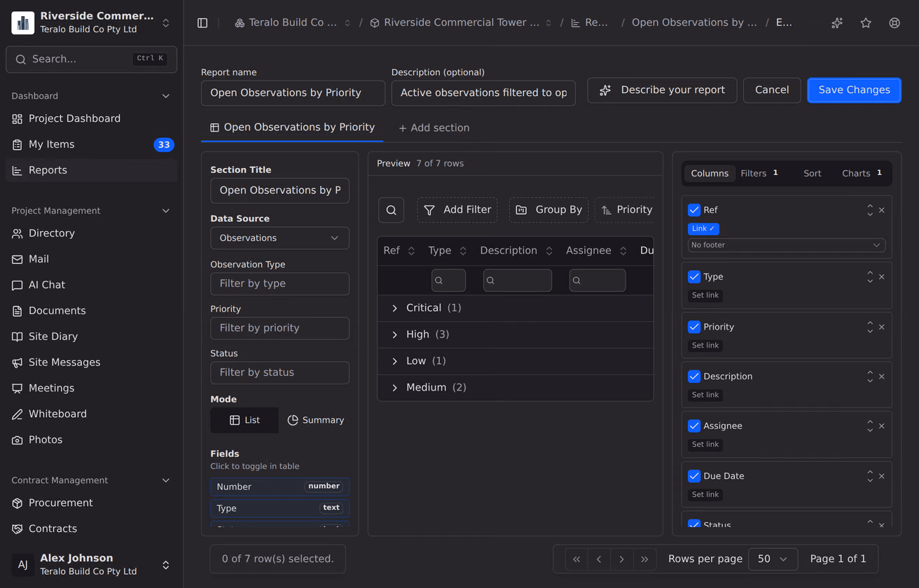The width and height of the screenshot is (919, 588).
Task: Open Site Messages in sidebar
Action: pos(91,363)
